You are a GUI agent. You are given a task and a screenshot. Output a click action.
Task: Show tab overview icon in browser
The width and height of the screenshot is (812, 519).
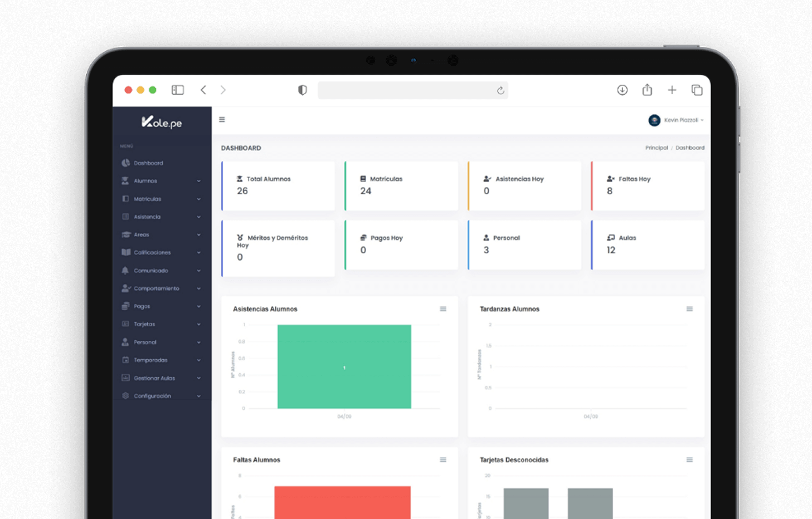pyautogui.click(x=697, y=90)
